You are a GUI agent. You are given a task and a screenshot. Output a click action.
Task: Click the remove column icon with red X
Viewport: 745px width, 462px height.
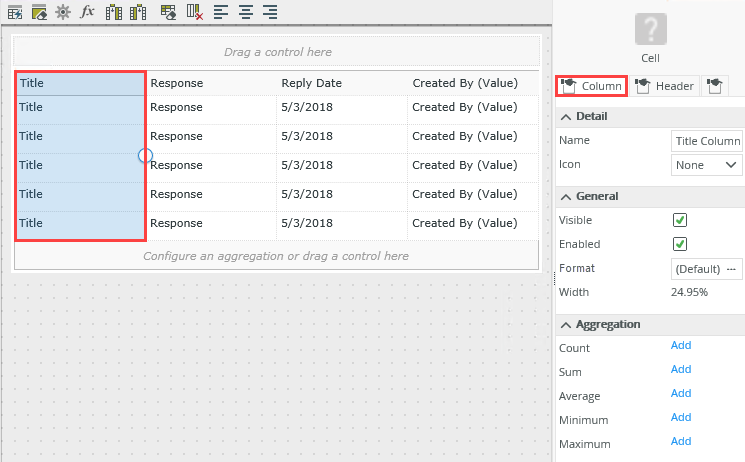point(195,12)
